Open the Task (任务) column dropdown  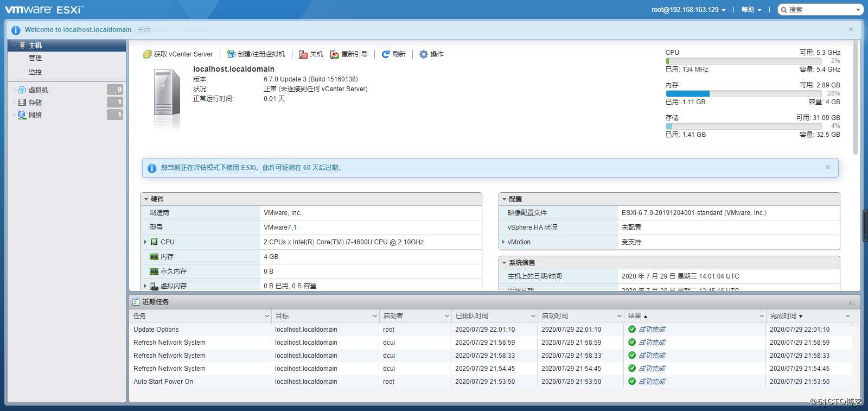(266, 316)
